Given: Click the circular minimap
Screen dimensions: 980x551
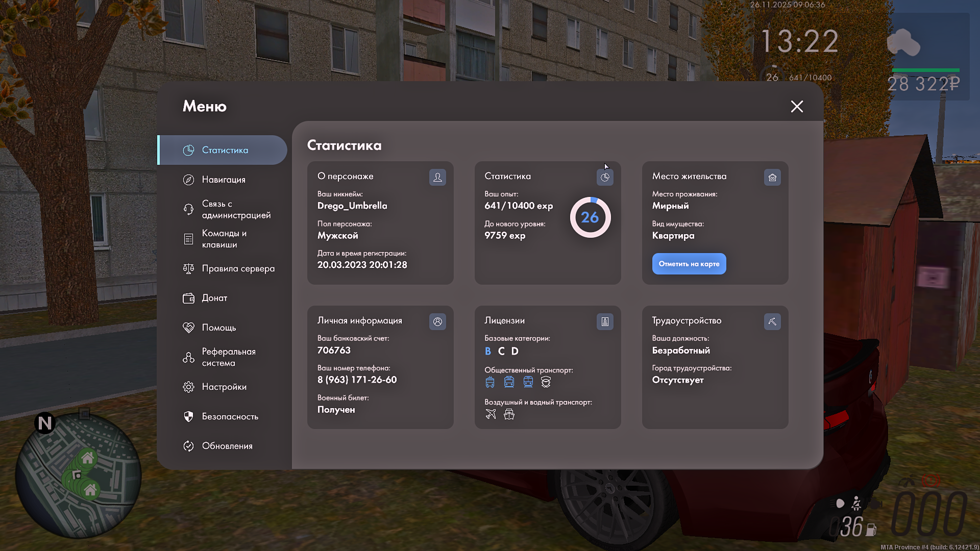Looking at the screenshot, I should (x=78, y=474).
